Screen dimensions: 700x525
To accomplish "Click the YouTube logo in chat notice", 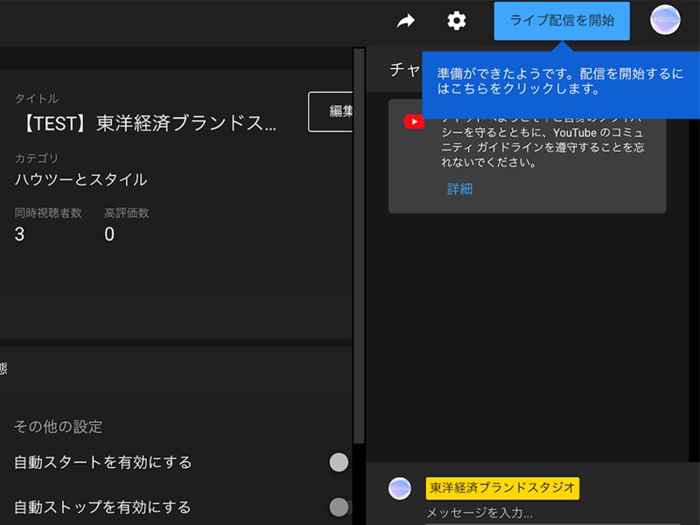I will [414, 122].
